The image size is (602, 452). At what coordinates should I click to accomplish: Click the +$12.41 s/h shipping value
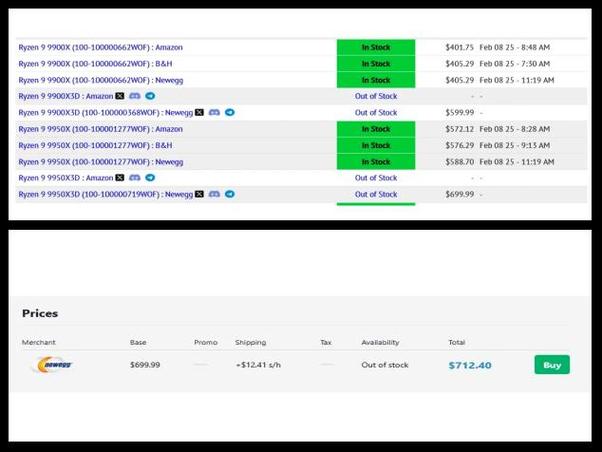[258, 365]
